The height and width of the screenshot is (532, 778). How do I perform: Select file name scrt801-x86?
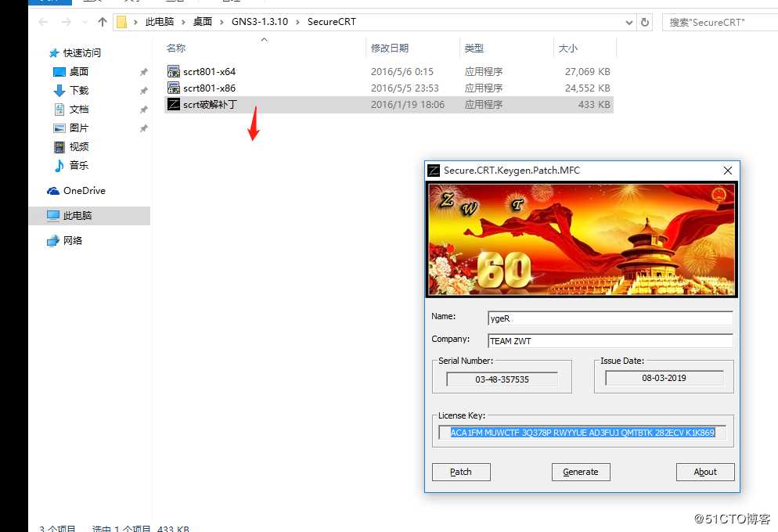tap(210, 88)
